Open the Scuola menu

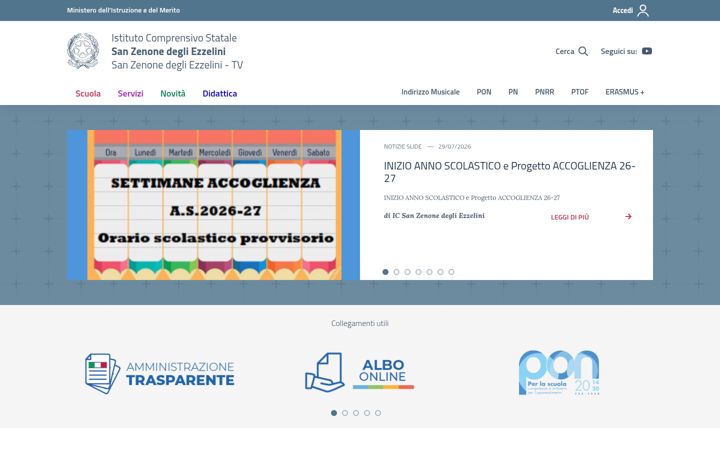pyautogui.click(x=88, y=93)
